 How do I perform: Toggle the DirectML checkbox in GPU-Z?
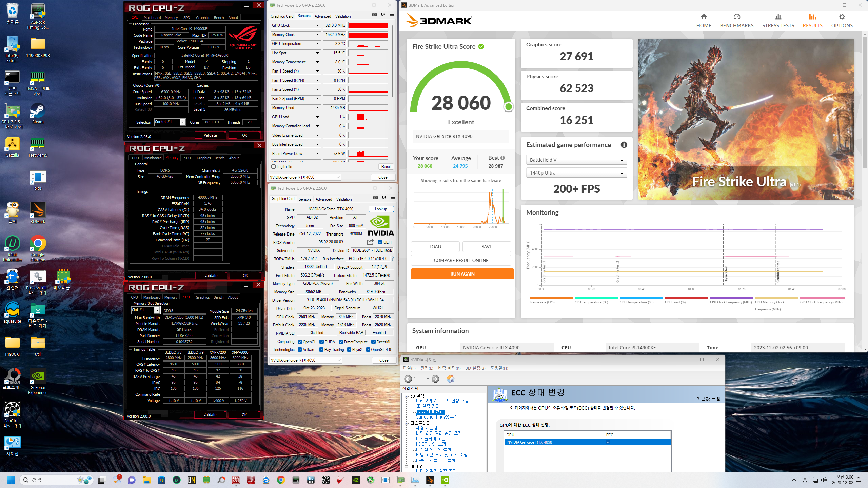pyautogui.click(x=373, y=342)
